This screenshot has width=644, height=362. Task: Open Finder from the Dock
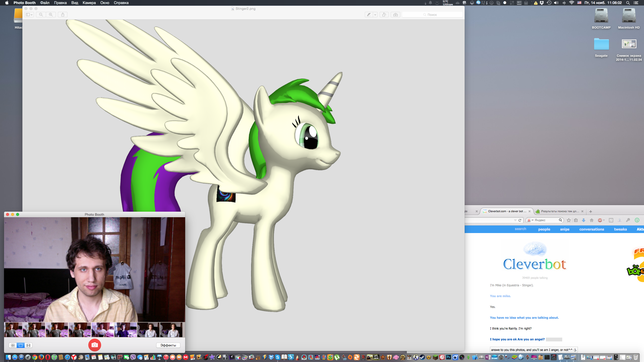[8, 357]
